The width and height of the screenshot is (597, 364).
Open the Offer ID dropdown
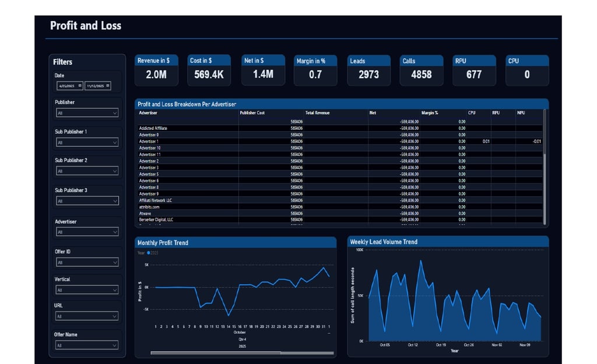tap(87, 262)
